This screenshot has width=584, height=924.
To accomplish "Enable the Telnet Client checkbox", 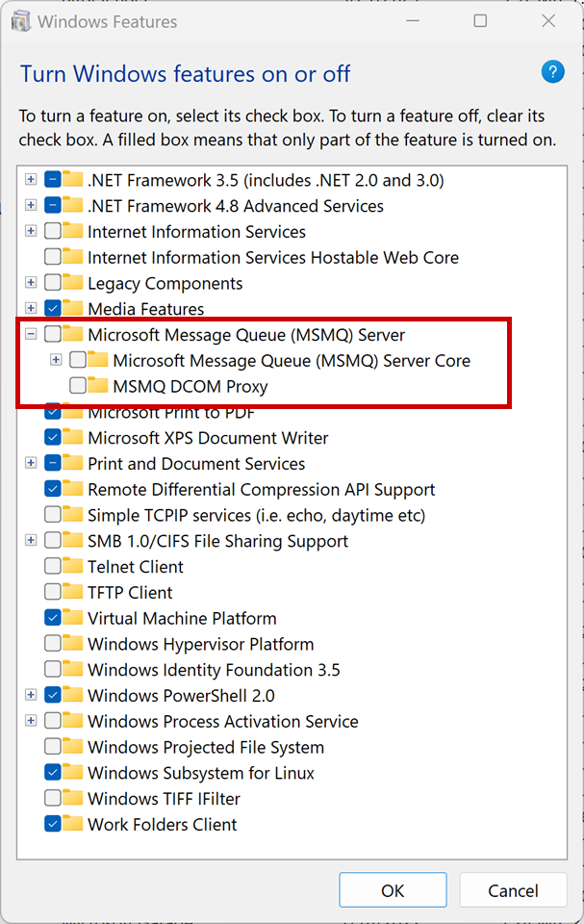I will [x=53, y=567].
